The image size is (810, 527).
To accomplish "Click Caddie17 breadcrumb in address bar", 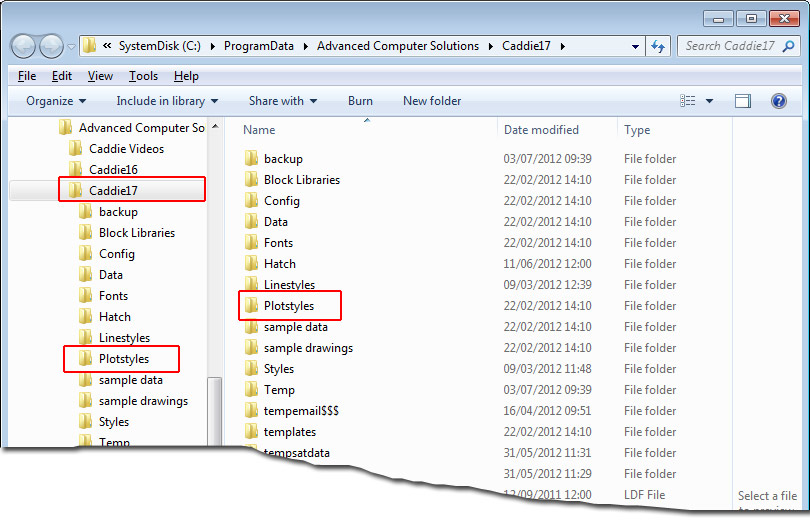I will [526, 46].
